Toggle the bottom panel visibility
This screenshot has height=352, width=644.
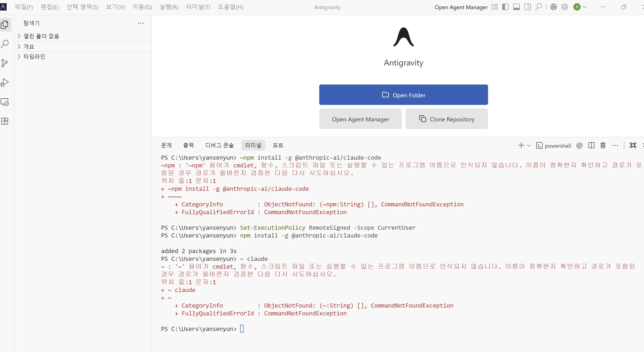[x=516, y=7]
